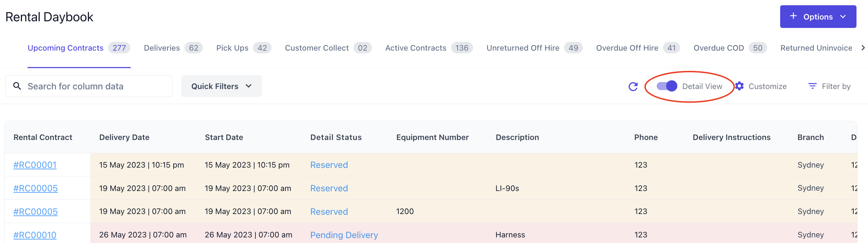The width and height of the screenshot is (868, 243).
Task: Click the Pending Delivery status link
Action: click(x=344, y=235)
